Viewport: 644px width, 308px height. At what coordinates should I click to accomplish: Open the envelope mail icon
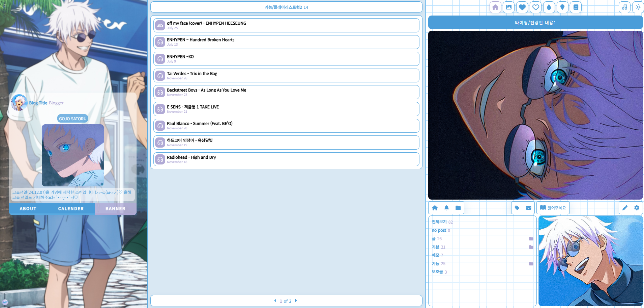528,208
